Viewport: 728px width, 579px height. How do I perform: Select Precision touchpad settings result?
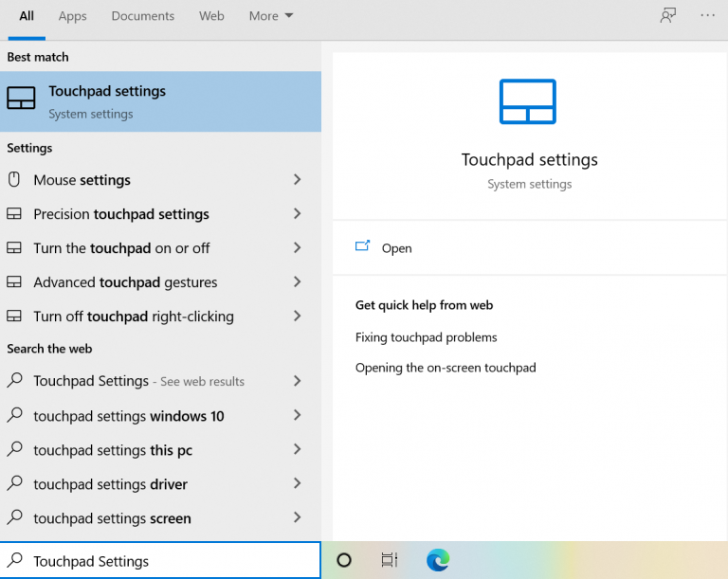pos(160,214)
